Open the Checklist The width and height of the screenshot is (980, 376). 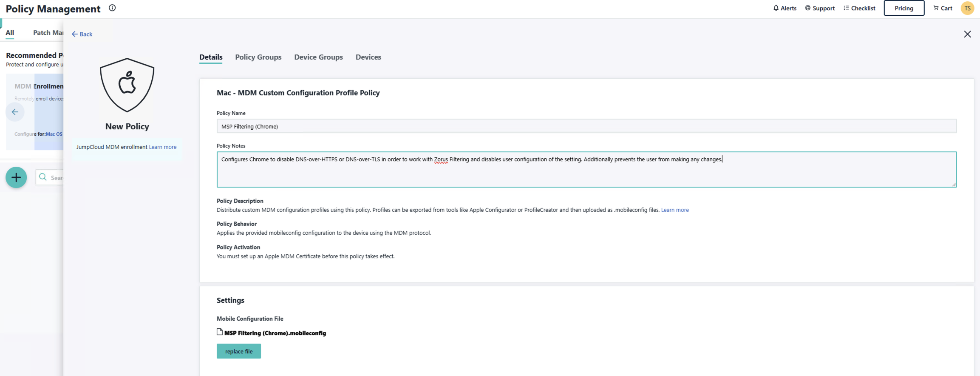859,8
